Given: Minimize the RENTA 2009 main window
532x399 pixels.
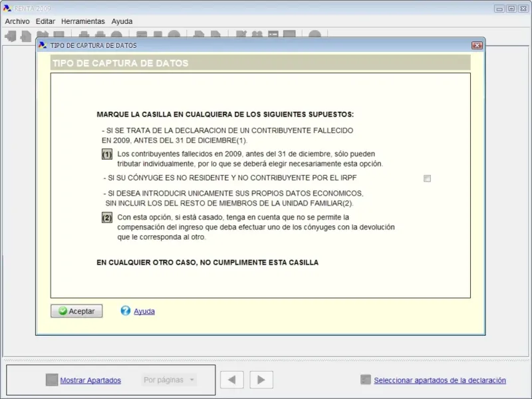Looking at the screenshot, I should pyautogui.click(x=499, y=9).
